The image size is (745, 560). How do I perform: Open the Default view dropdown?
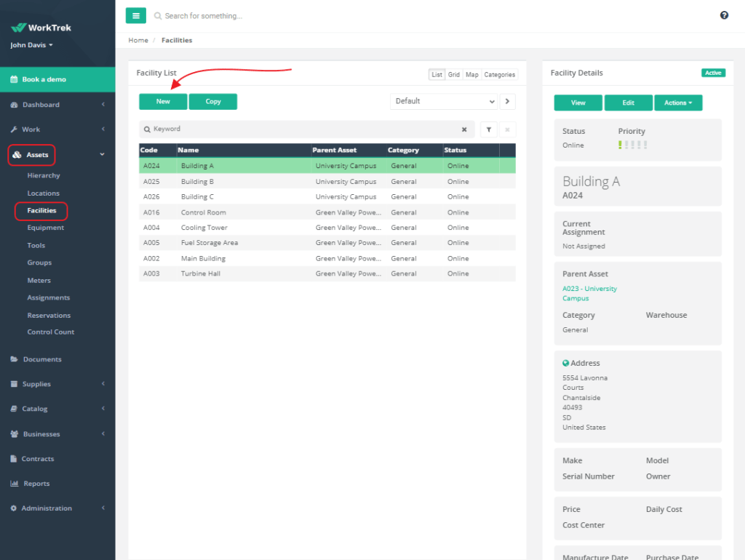[x=444, y=102]
